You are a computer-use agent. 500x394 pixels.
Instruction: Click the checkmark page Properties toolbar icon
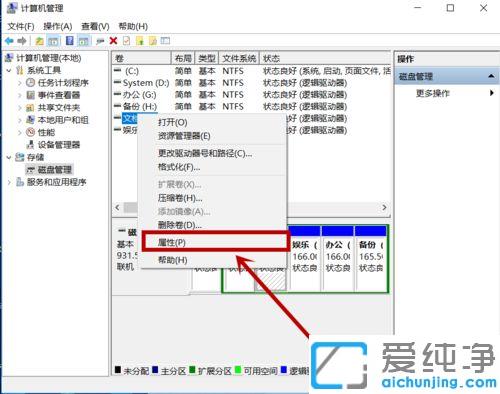tap(126, 41)
